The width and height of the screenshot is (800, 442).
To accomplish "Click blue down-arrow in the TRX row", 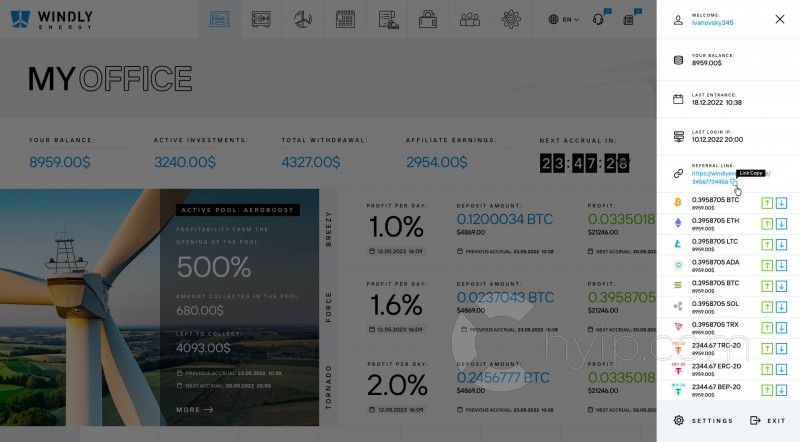I will click(781, 328).
